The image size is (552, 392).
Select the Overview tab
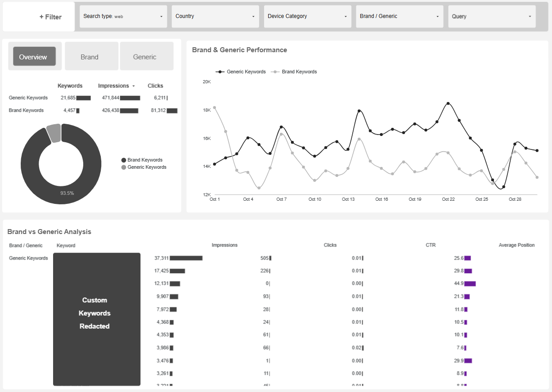[34, 57]
